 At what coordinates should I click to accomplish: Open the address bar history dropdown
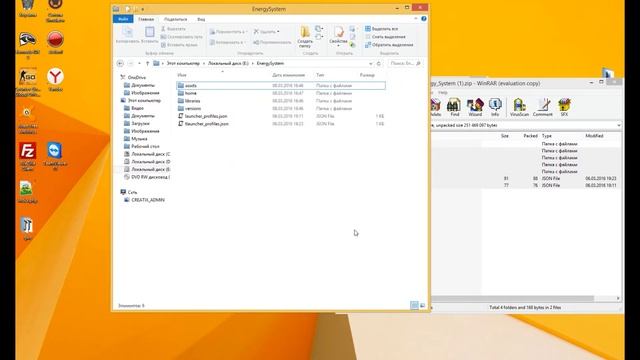click(x=371, y=64)
